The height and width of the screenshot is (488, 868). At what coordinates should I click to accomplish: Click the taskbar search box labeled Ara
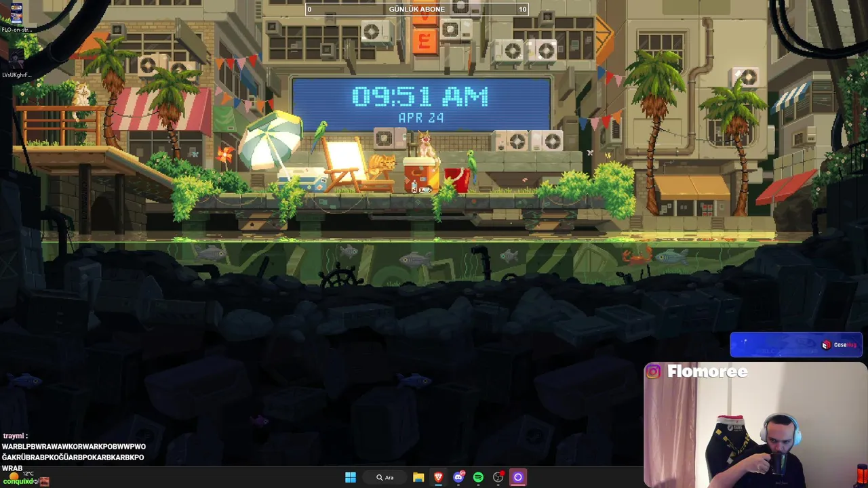(385, 477)
